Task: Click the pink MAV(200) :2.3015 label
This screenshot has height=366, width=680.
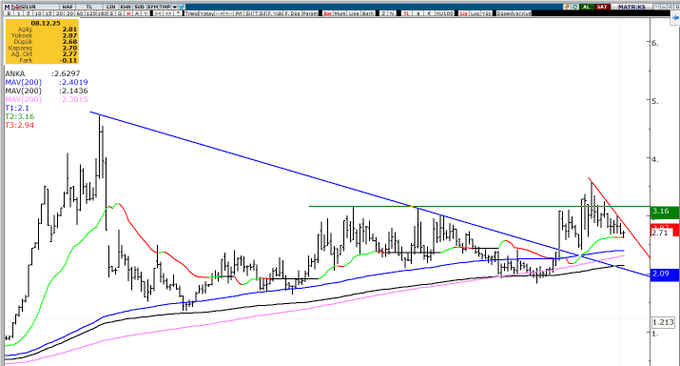Action: [47, 99]
